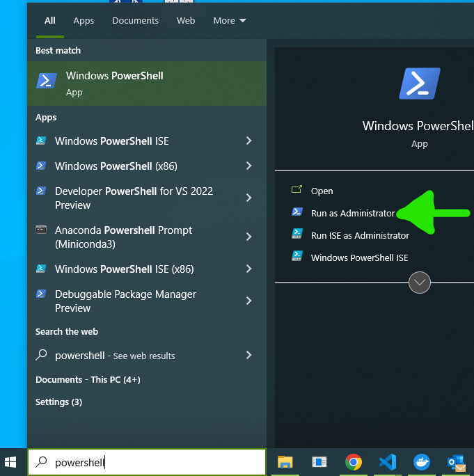
Task: Click the Open action icon
Action: tap(297, 190)
